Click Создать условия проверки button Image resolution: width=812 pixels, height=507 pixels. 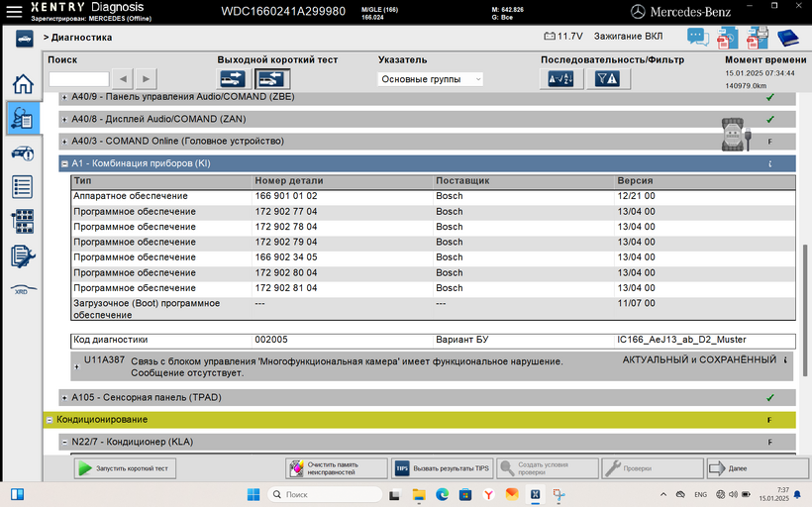[x=548, y=468]
